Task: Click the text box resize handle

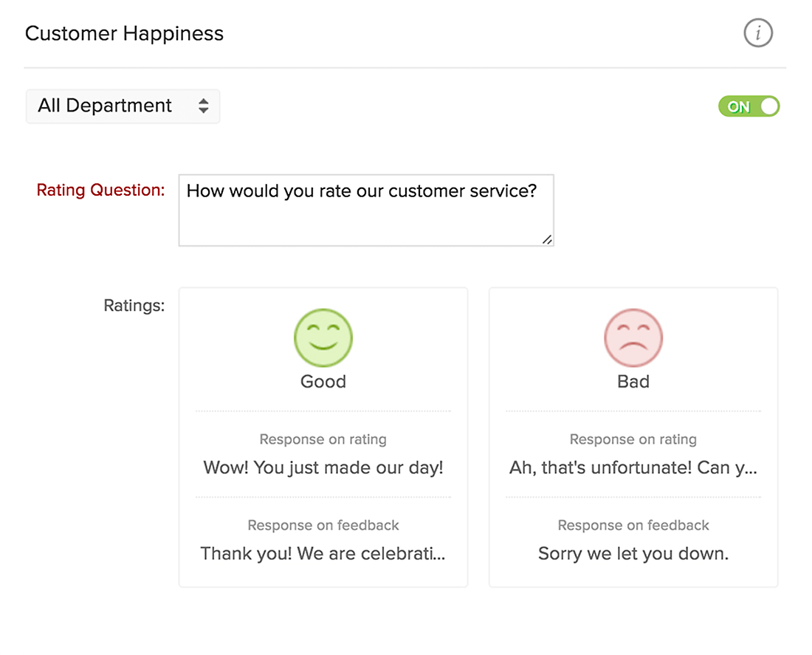Action: pos(547,239)
